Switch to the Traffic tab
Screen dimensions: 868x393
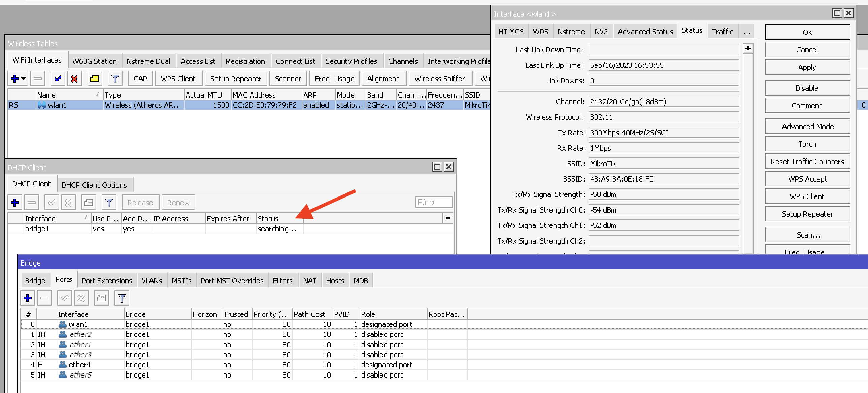tap(723, 32)
